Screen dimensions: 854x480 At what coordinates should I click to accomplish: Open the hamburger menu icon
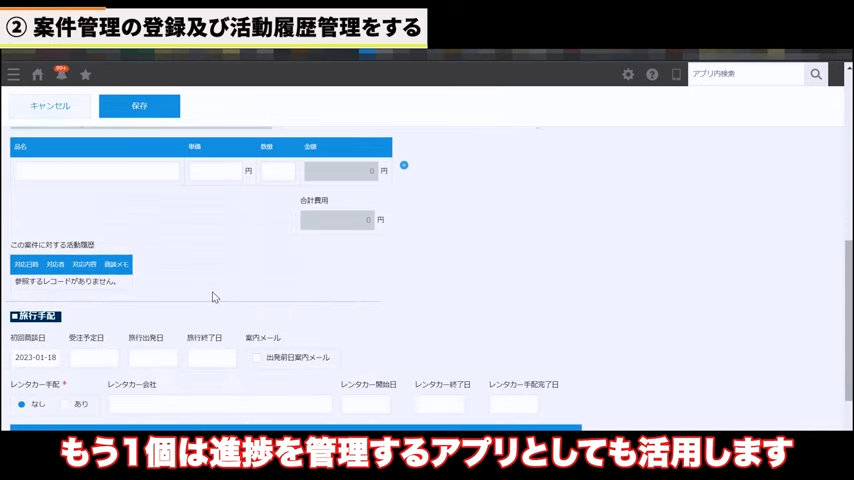click(14, 75)
